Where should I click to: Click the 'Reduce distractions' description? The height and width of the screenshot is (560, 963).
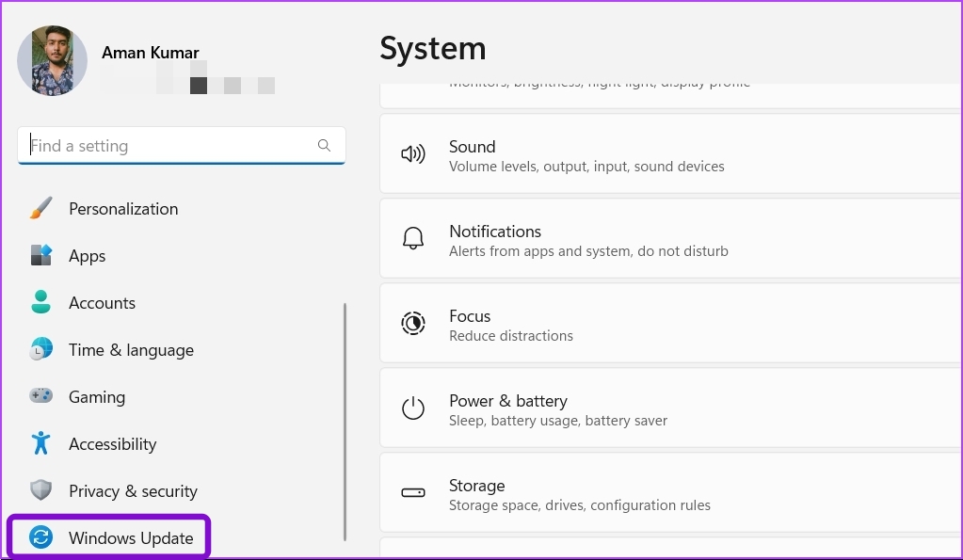pos(511,336)
